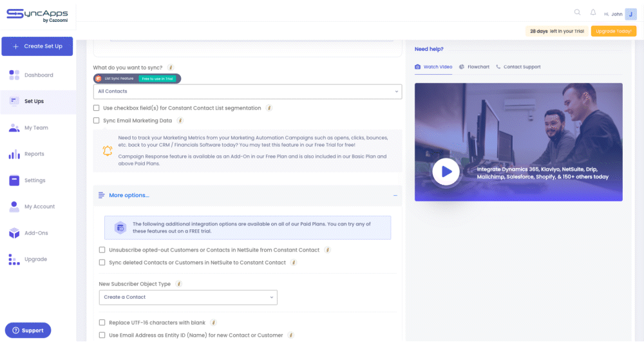Click the My Team people icon

click(14, 127)
